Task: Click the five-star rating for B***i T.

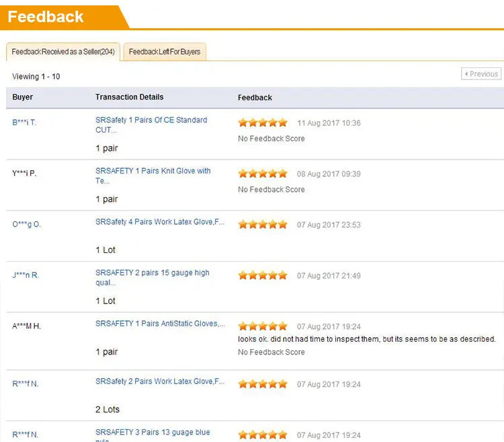Action: [263, 123]
